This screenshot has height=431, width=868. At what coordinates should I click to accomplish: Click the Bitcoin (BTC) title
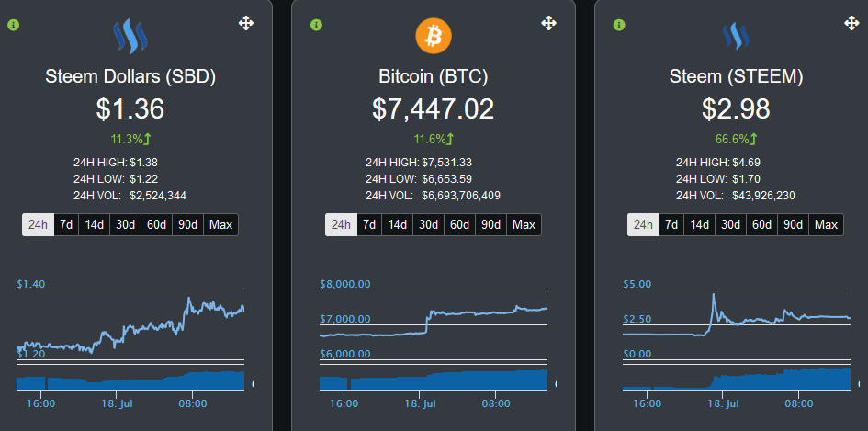[434, 77]
